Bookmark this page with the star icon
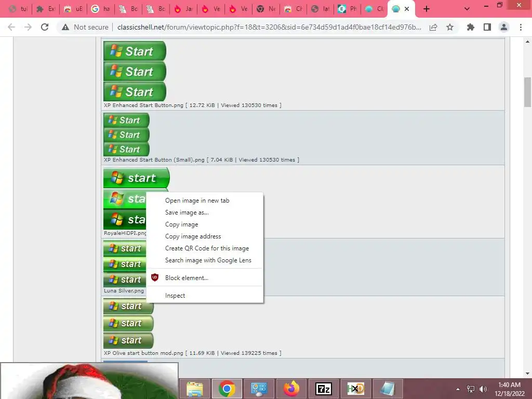Viewport: 532px width, 399px height. (450, 27)
